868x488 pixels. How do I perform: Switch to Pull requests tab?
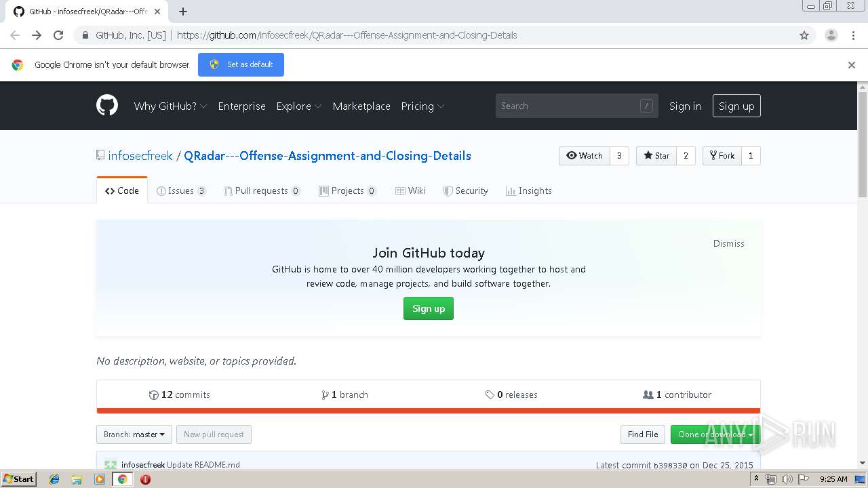coord(262,190)
